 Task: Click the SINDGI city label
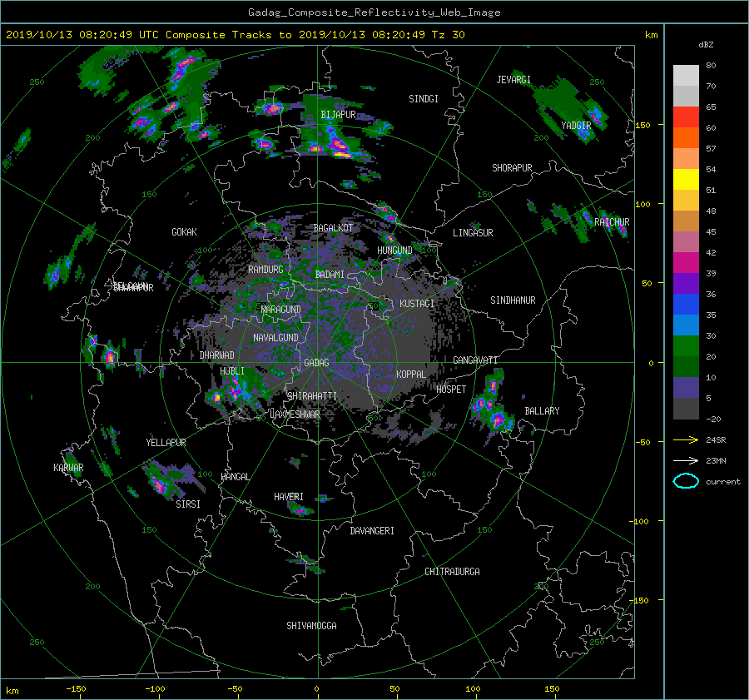coord(424,98)
